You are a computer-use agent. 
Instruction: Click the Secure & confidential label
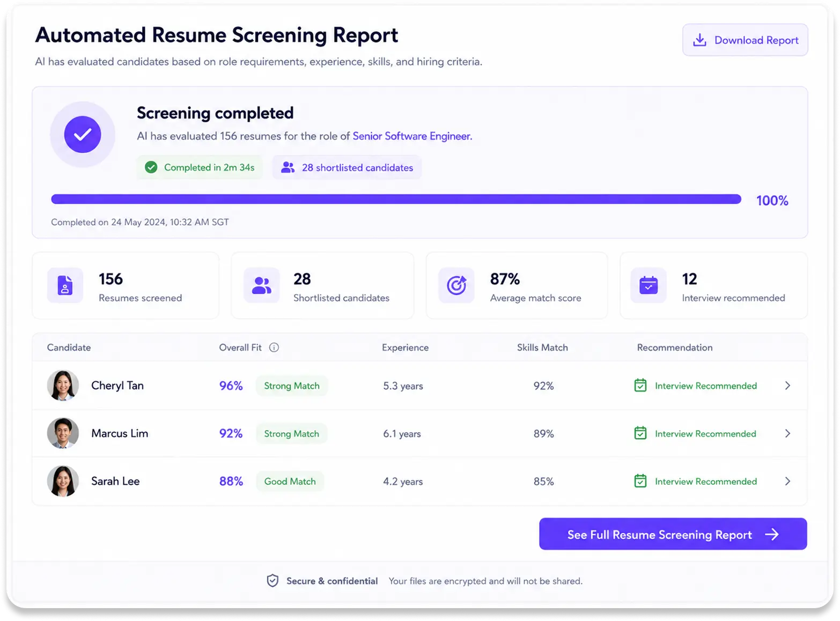click(332, 581)
